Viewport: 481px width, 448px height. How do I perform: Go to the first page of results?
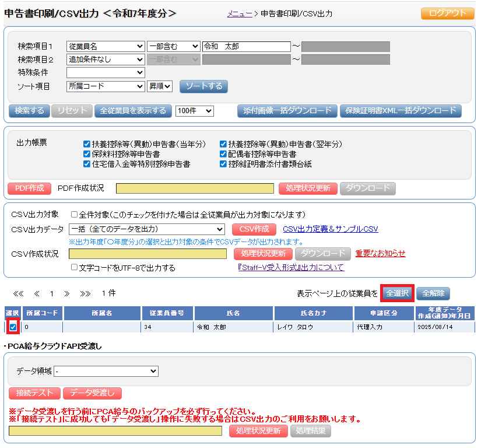click(18, 293)
